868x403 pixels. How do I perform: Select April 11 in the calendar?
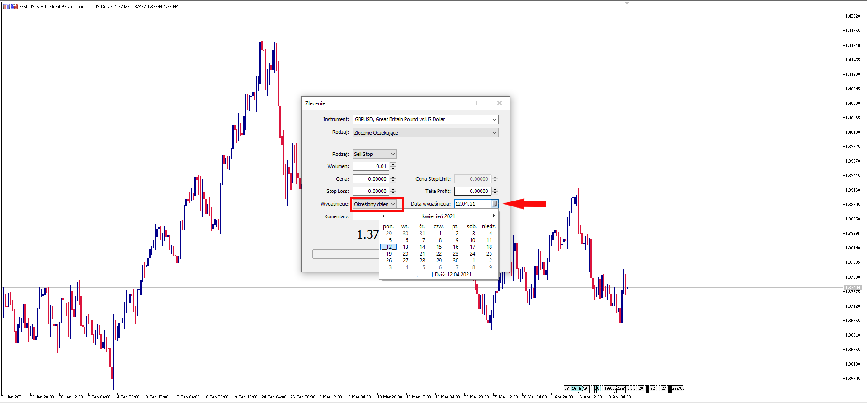pyautogui.click(x=489, y=240)
